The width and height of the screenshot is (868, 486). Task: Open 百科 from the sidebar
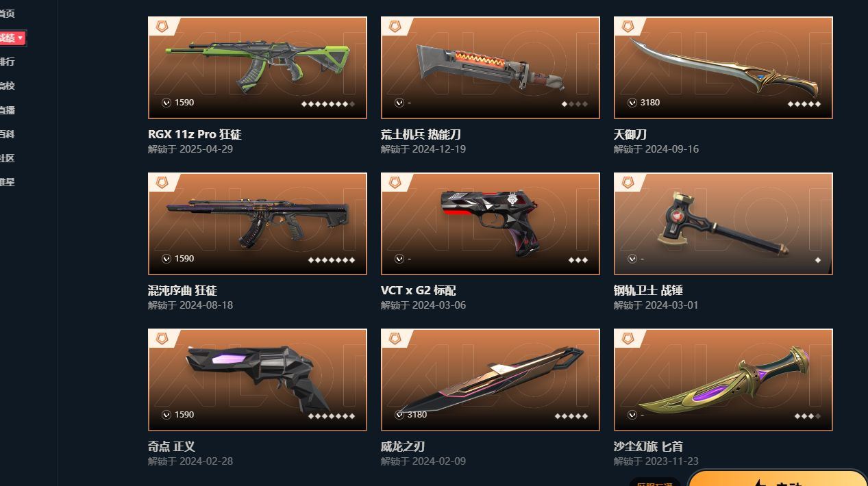pos(7,134)
